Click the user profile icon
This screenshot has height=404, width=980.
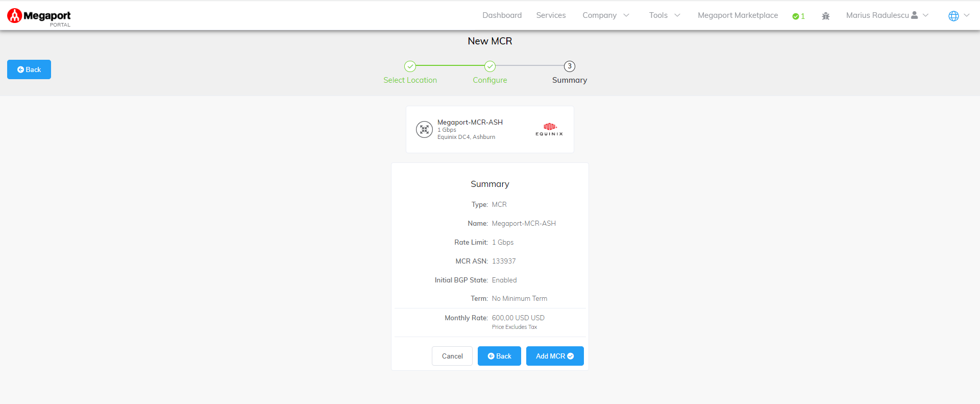[915, 15]
